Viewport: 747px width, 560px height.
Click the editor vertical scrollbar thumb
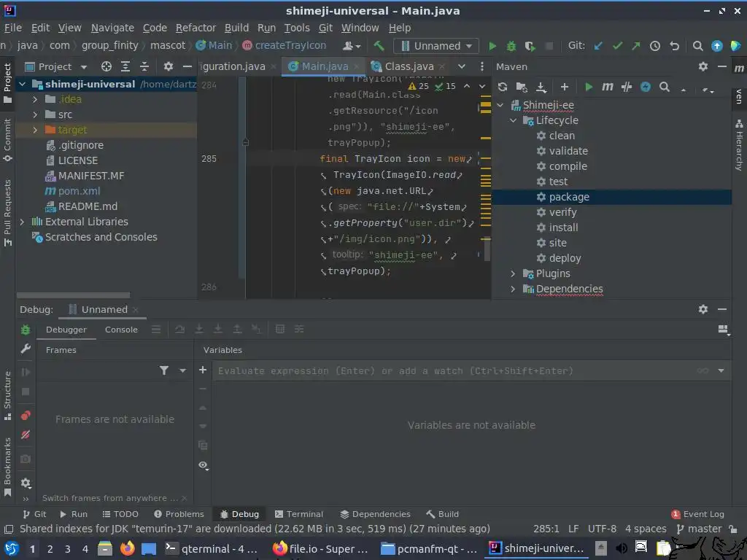click(487, 250)
